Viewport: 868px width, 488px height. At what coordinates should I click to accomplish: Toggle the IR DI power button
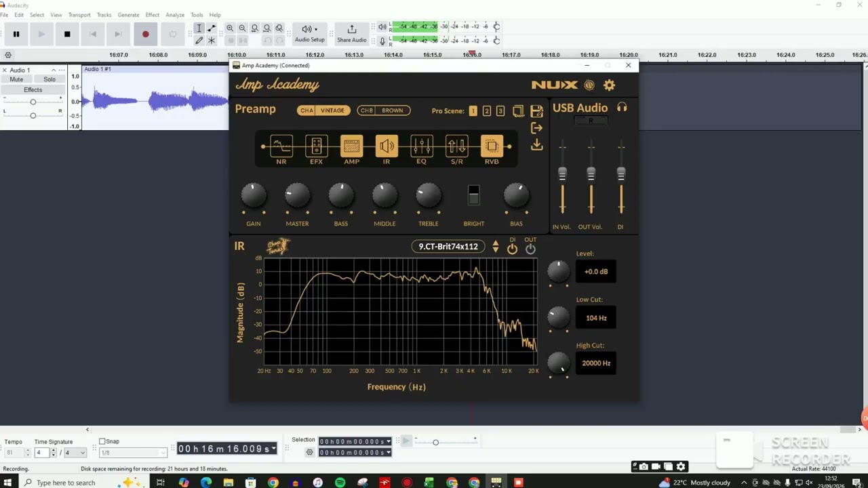[512, 249]
